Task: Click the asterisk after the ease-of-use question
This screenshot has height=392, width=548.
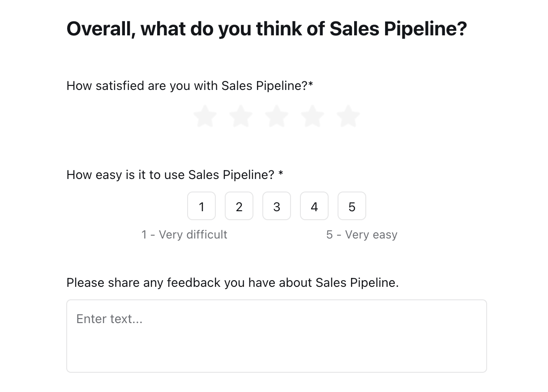Action: coord(281,174)
